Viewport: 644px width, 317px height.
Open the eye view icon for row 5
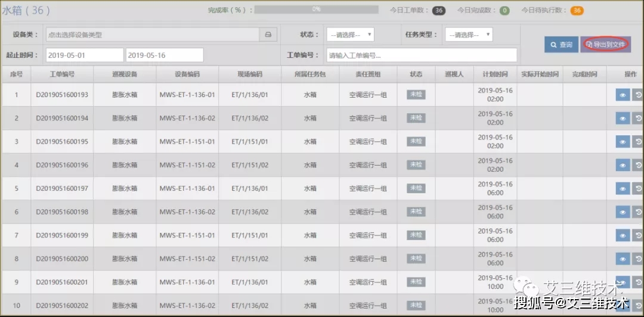point(623,188)
